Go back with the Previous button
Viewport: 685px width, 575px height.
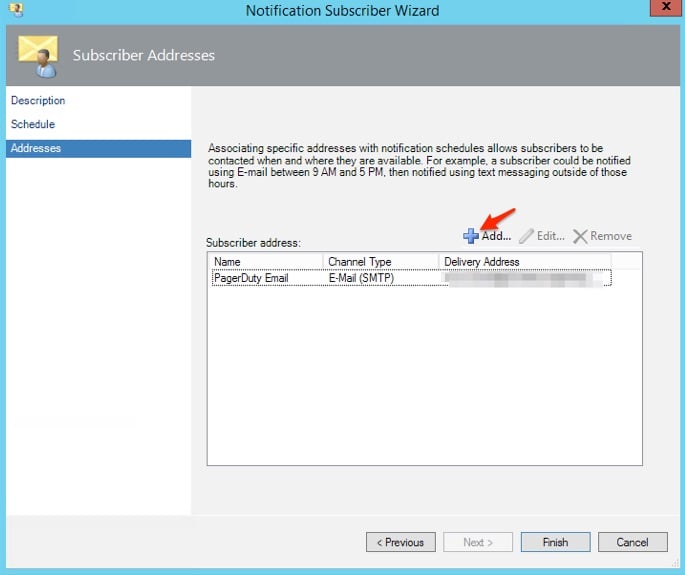tap(401, 542)
